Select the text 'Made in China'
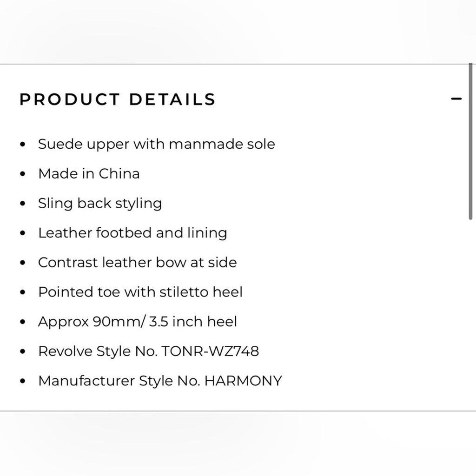The image size is (476, 476). 89,174
